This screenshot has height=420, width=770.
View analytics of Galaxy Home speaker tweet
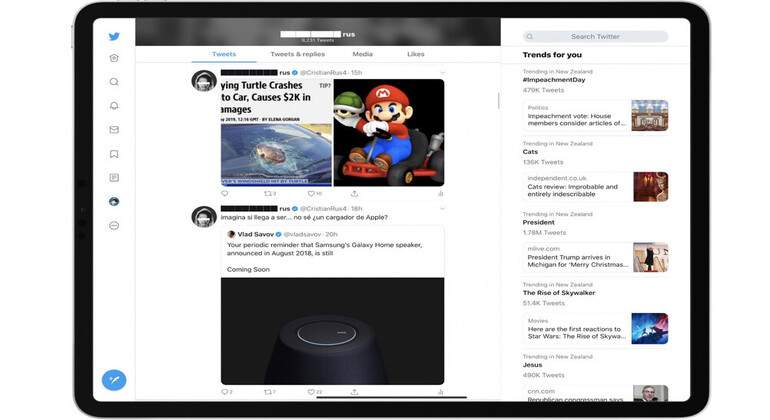440,392
